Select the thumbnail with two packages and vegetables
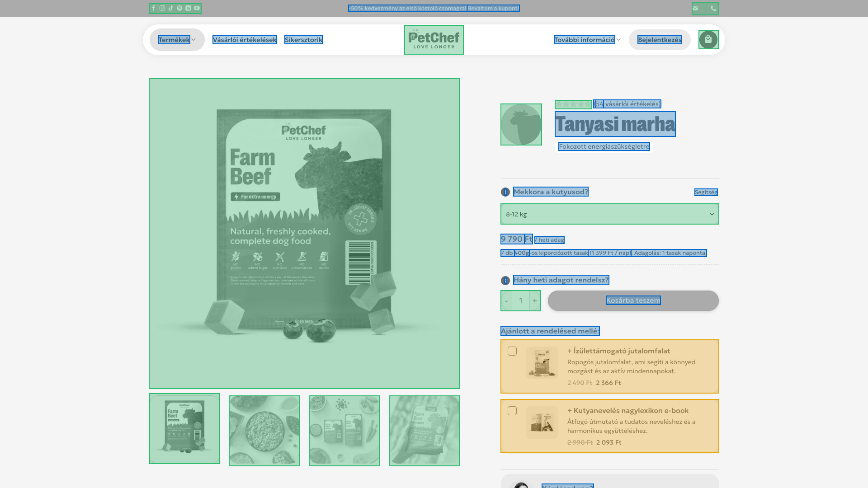 pos(344,431)
